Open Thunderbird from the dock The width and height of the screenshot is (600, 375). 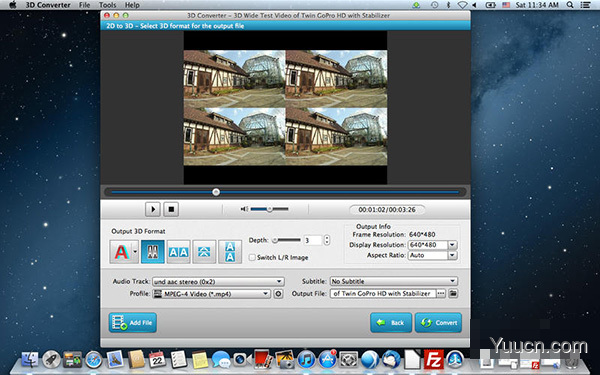click(x=391, y=360)
